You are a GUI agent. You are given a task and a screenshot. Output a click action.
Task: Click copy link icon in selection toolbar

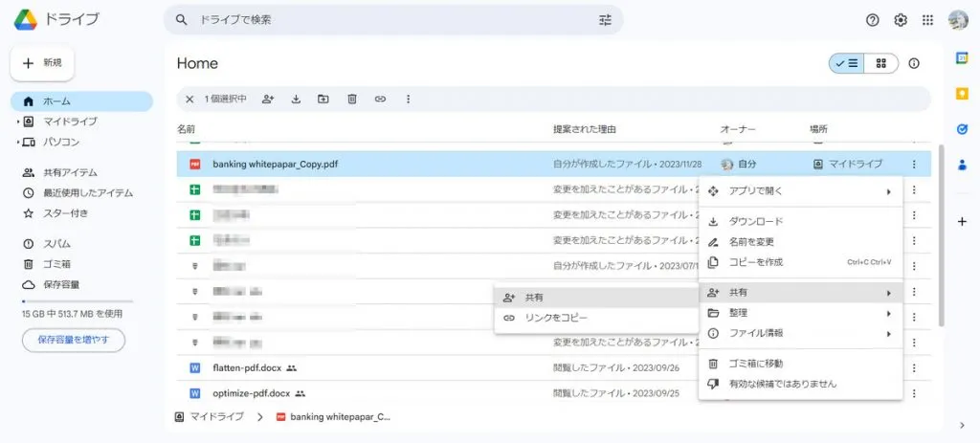coord(380,99)
